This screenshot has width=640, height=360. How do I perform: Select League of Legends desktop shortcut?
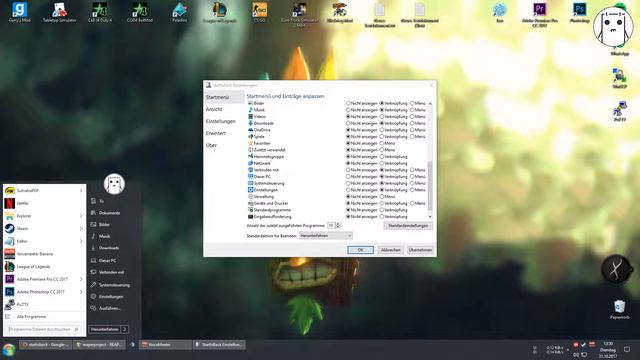pos(220,12)
